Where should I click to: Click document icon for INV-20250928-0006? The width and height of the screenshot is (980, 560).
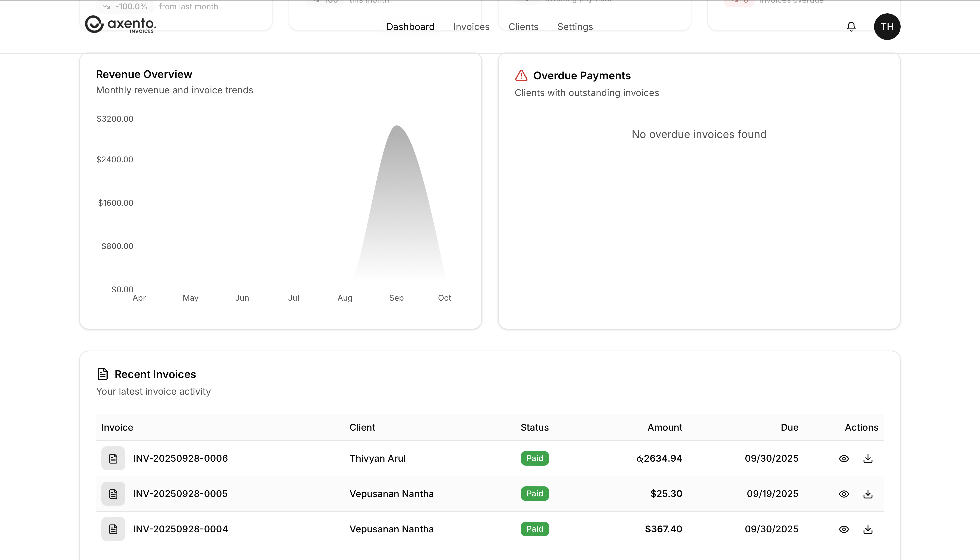click(x=113, y=458)
